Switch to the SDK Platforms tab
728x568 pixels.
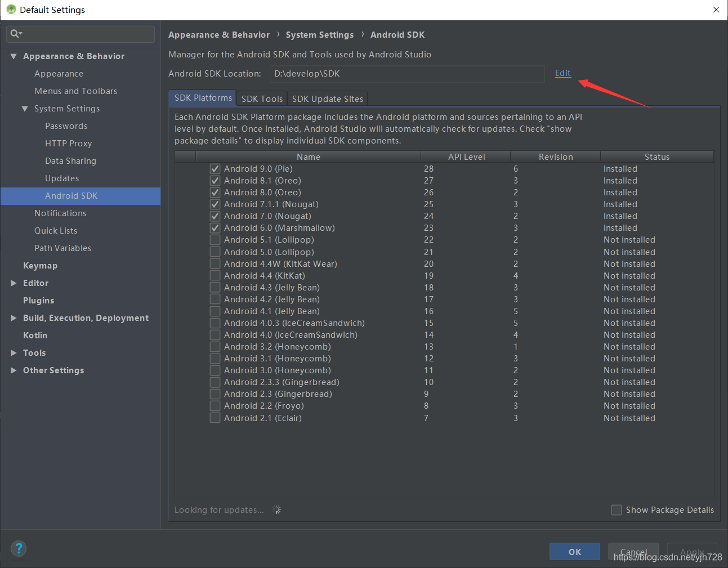[203, 98]
